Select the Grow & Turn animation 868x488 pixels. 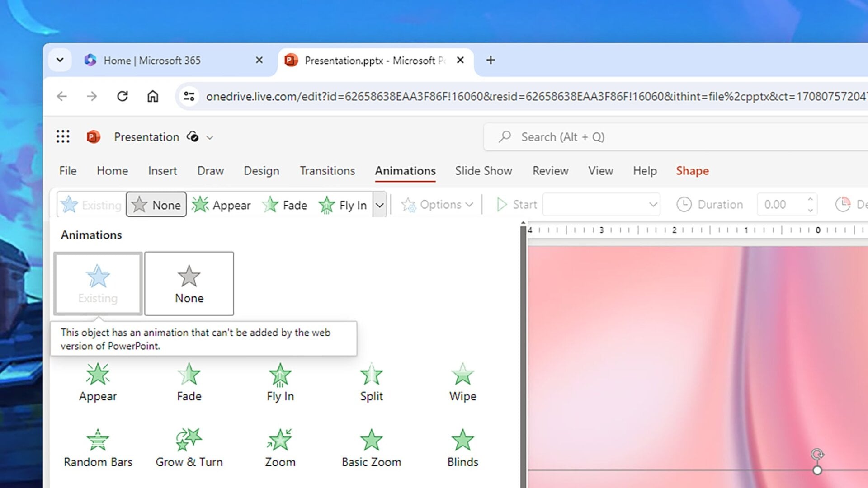pos(189,447)
